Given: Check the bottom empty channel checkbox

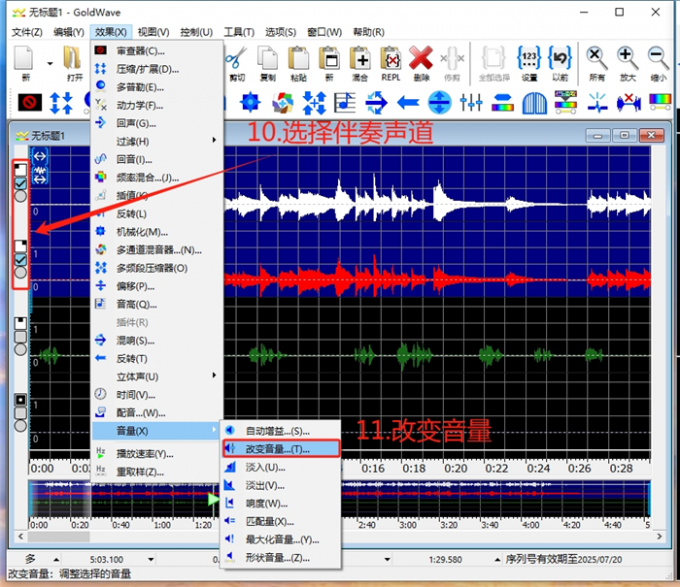Looking at the screenshot, I should click(x=20, y=413).
